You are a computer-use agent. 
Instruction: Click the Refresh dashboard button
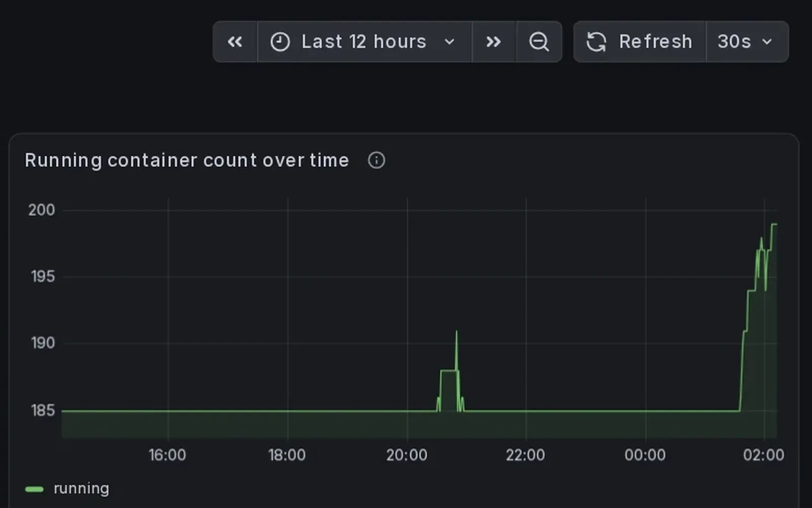[x=639, y=42]
